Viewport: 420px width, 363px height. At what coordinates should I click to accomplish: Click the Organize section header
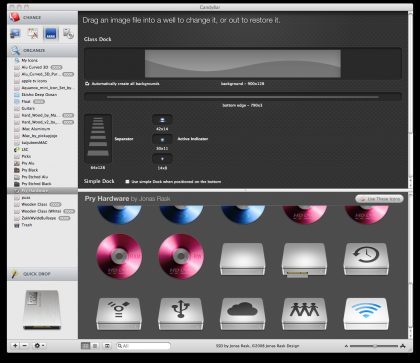pyautogui.click(x=42, y=50)
